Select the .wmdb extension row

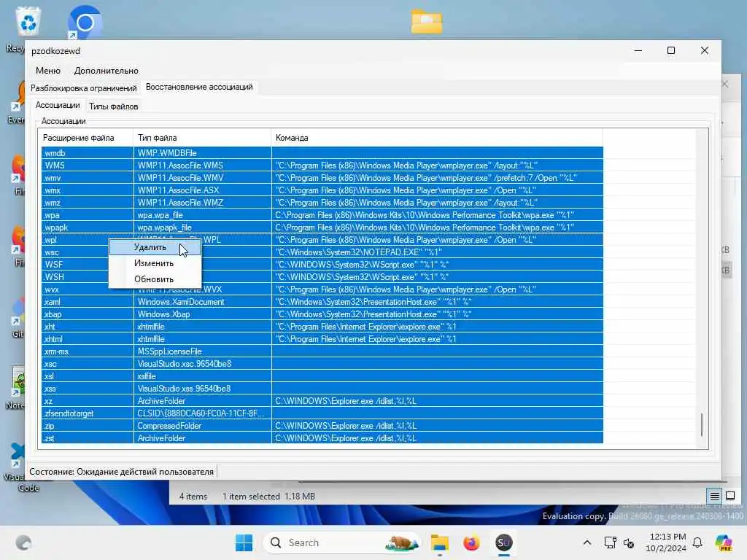(322, 153)
